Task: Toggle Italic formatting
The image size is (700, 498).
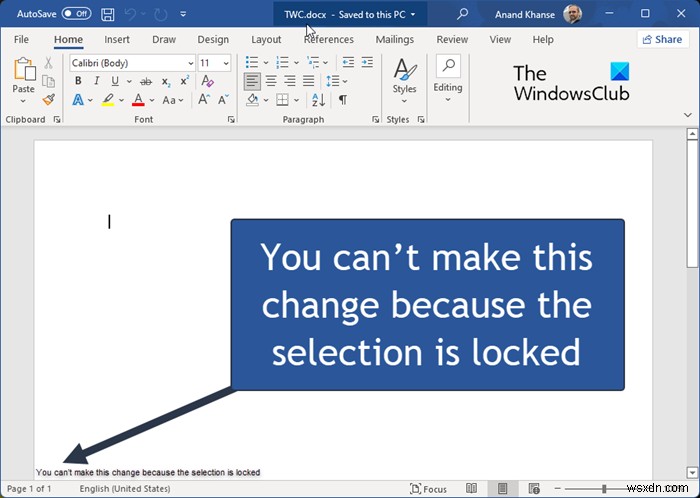Action: pos(96,81)
